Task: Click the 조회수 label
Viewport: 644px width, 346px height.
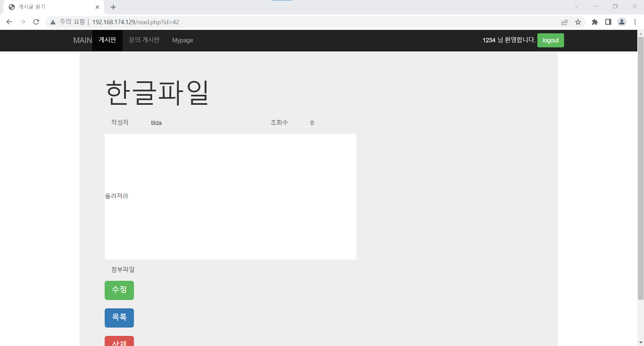Action: 279,123
